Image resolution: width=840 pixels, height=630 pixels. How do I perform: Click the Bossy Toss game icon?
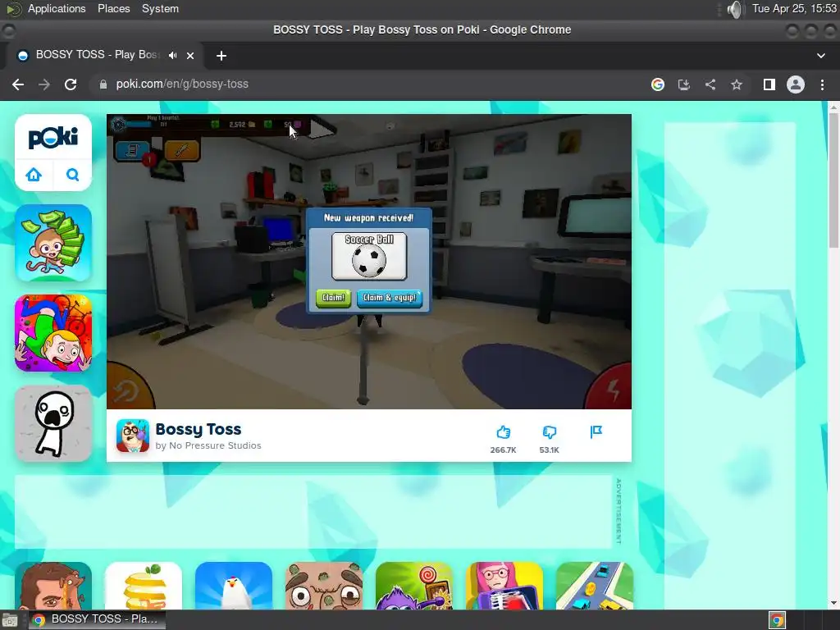coord(133,436)
